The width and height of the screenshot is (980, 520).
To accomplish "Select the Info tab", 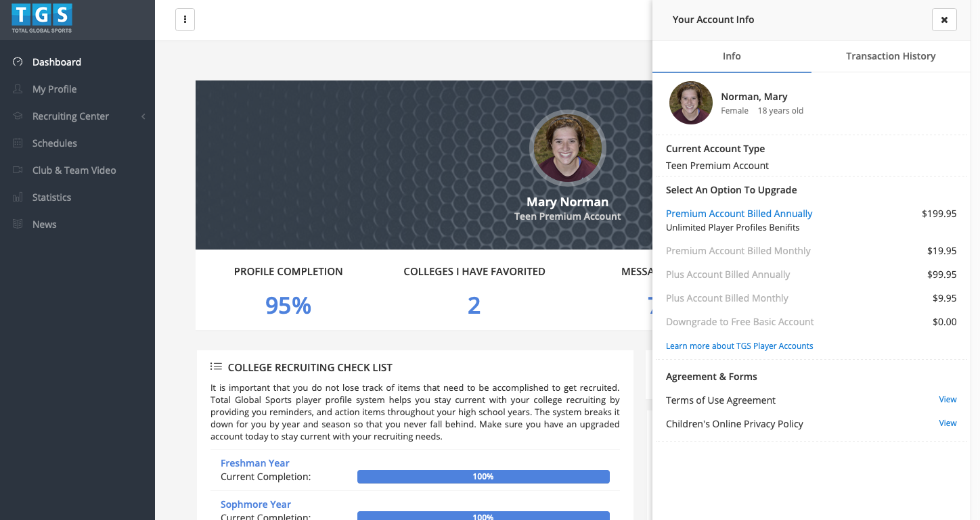I will (732, 56).
